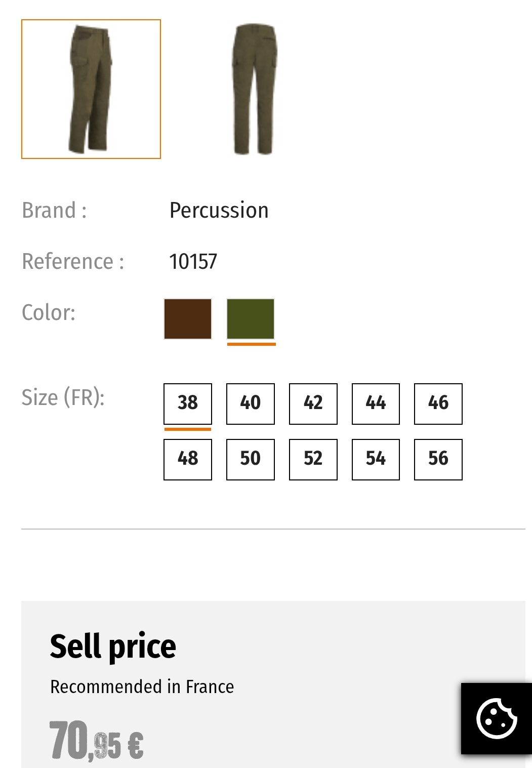Choose size 44

pyautogui.click(x=376, y=403)
